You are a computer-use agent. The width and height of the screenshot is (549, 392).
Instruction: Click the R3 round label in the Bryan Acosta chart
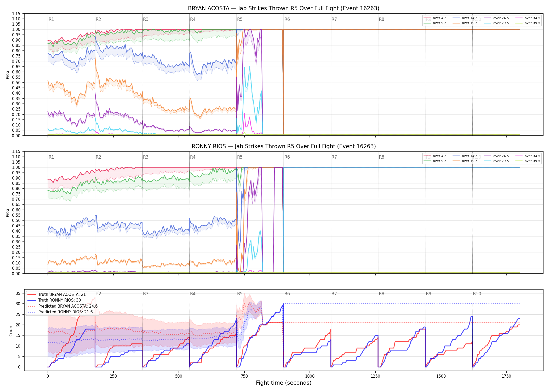[x=146, y=19]
